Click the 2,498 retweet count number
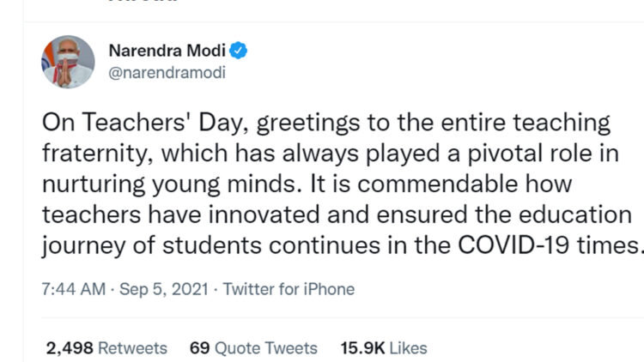Screen dimensions: 644x362 coord(70,348)
